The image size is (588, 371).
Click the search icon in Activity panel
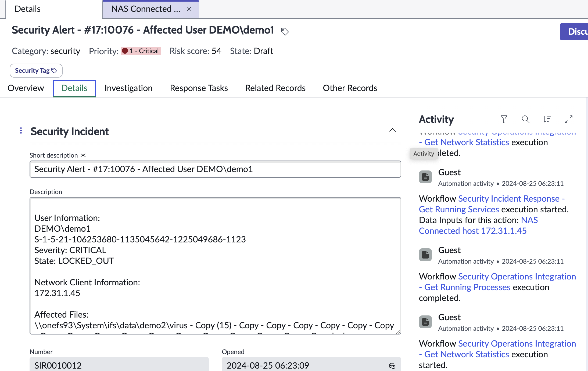tap(526, 119)
